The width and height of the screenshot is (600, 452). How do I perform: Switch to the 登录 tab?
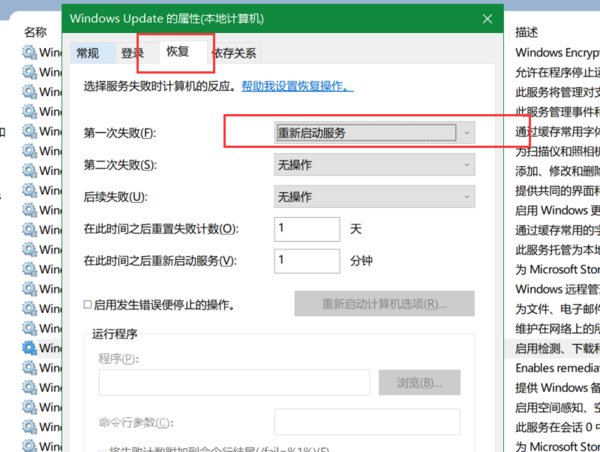click(132, 53)
